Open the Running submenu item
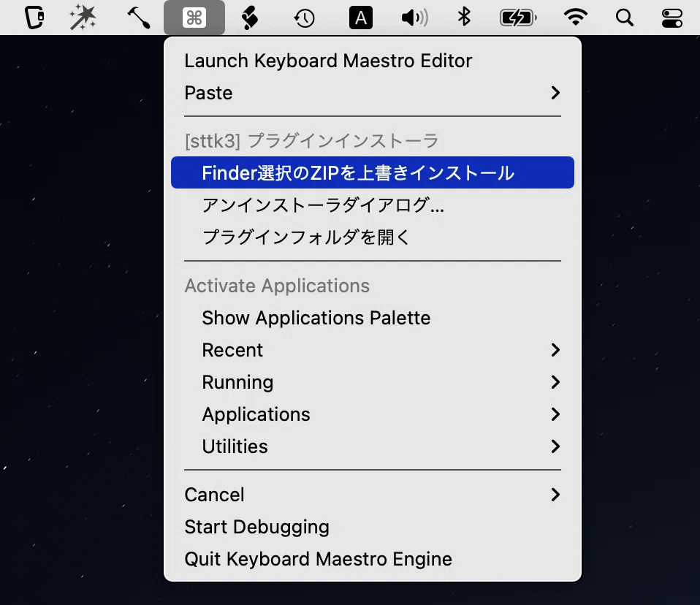The width and height of the screenshot is (700, 605). (x=373, y=382)
